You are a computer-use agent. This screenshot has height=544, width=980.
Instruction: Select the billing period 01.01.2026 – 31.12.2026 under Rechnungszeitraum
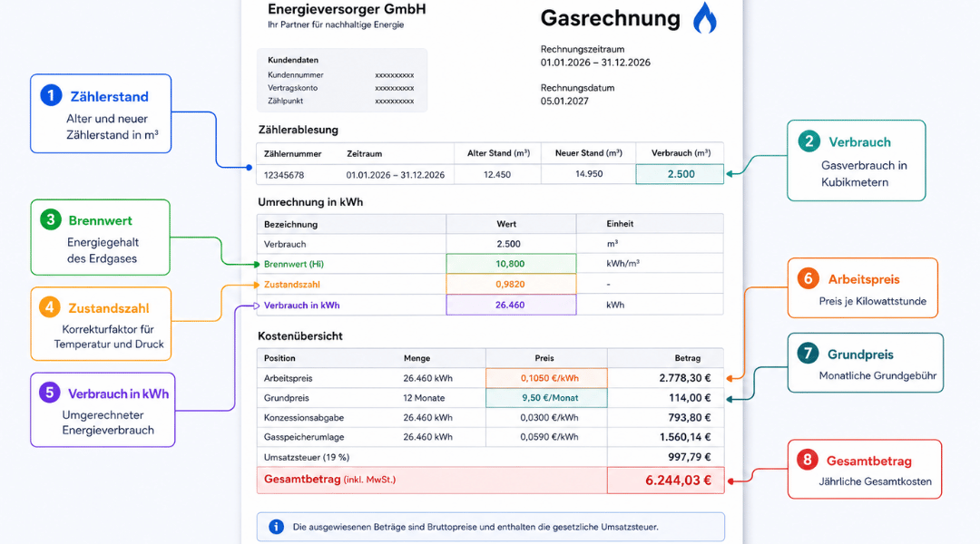[595, 63]
